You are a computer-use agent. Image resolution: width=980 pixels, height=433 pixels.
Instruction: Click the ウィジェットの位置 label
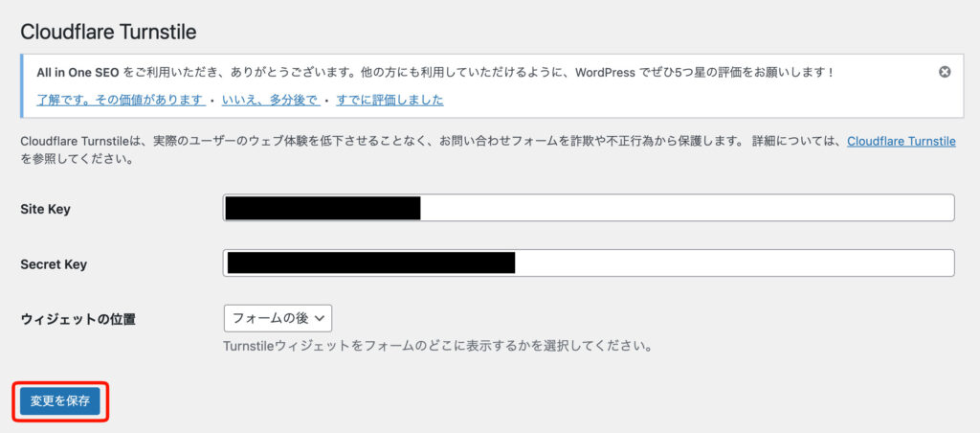78,319
